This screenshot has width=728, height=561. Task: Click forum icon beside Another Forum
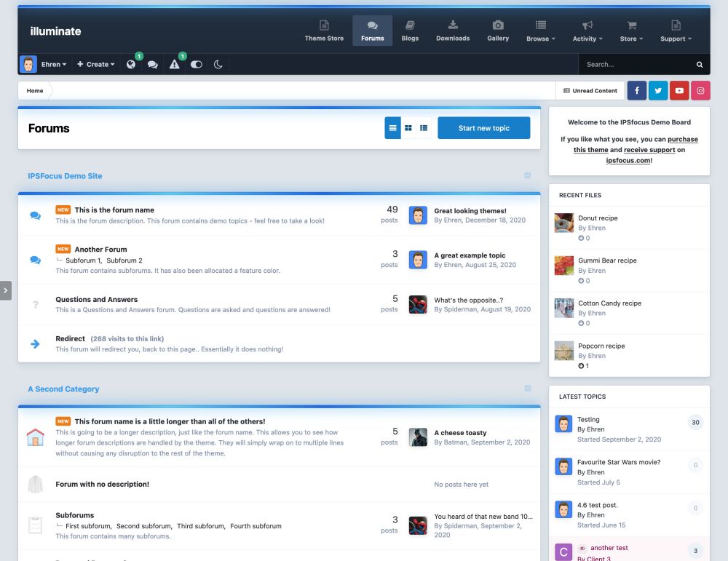35,260
